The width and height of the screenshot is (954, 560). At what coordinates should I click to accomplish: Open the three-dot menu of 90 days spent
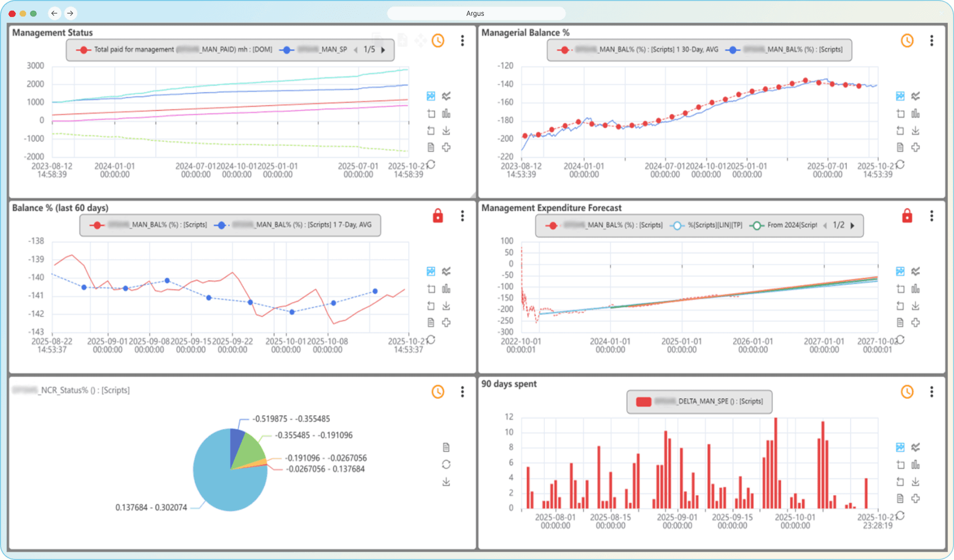(x=931, y=392)
